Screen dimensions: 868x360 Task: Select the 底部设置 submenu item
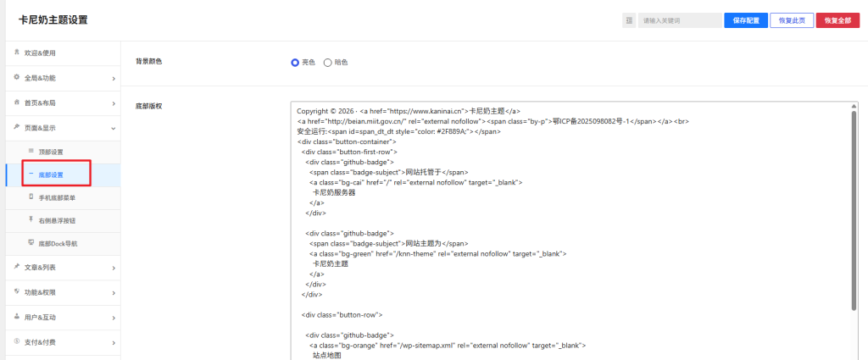[63, 174]
